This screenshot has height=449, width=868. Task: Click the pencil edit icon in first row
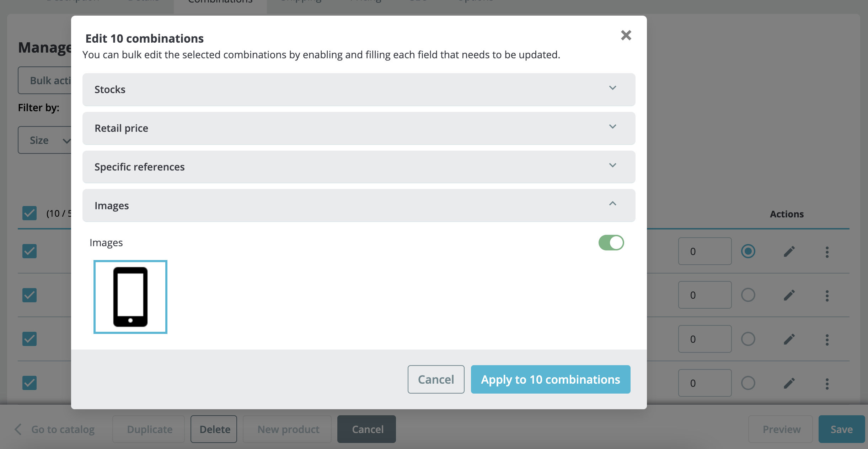click(789, 251)
